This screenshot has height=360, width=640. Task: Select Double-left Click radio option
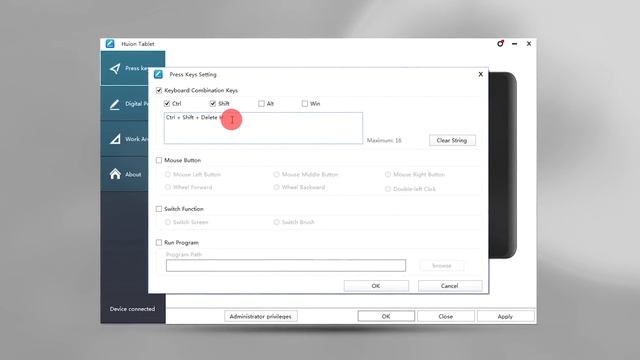[x=388, y=189]
